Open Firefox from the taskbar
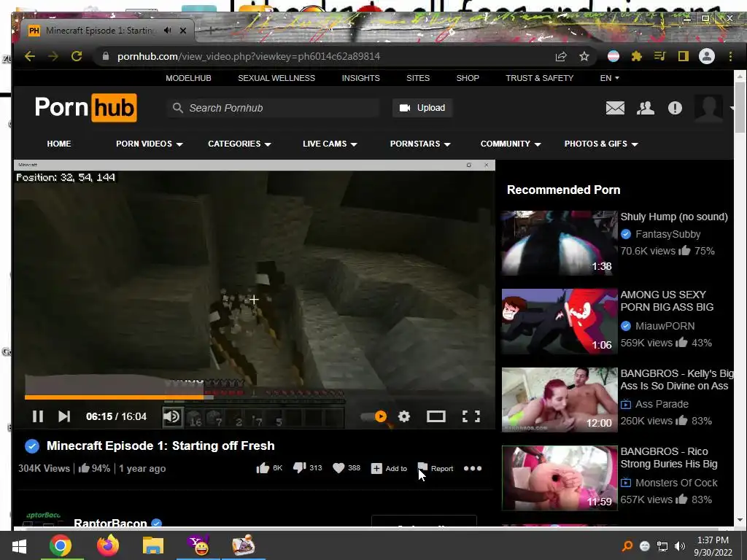This screenshot has width=747, height=560. point(108,545)
